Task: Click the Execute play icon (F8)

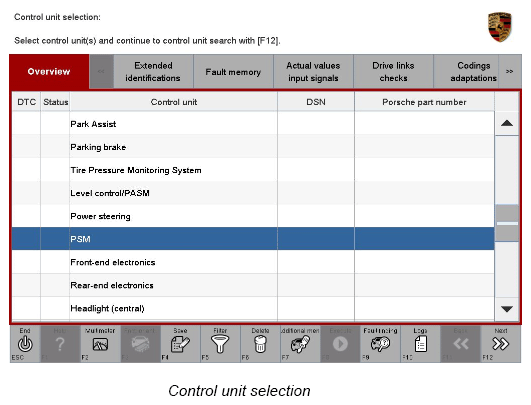Action: [x=340, y=344]
